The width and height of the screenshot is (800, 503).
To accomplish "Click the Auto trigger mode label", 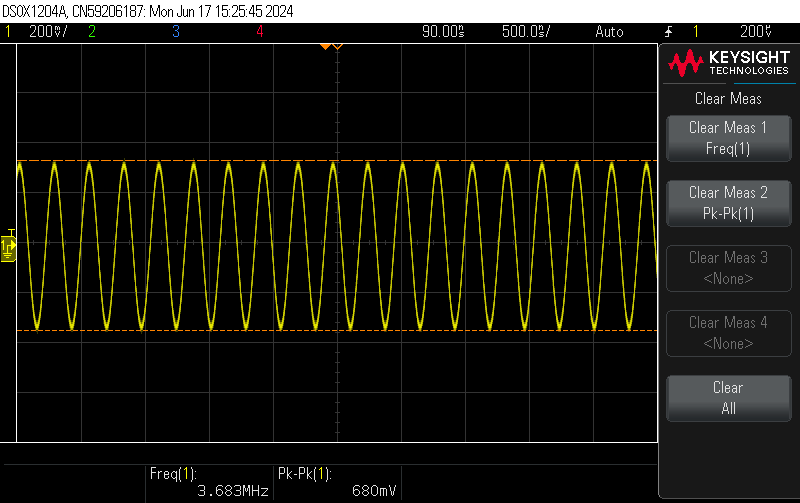I will pyautogui.click(x=609, y=32).
